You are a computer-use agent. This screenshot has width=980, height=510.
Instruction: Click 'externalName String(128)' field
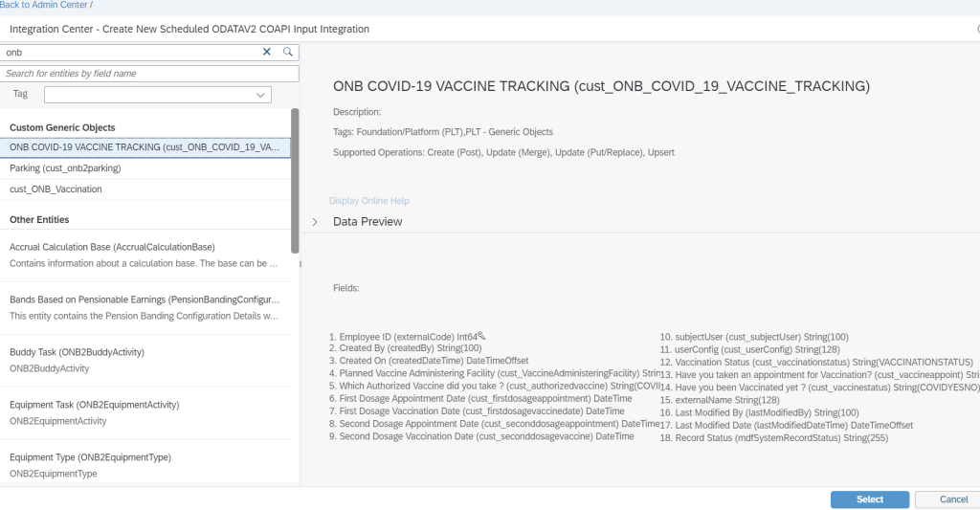point(720,400)
